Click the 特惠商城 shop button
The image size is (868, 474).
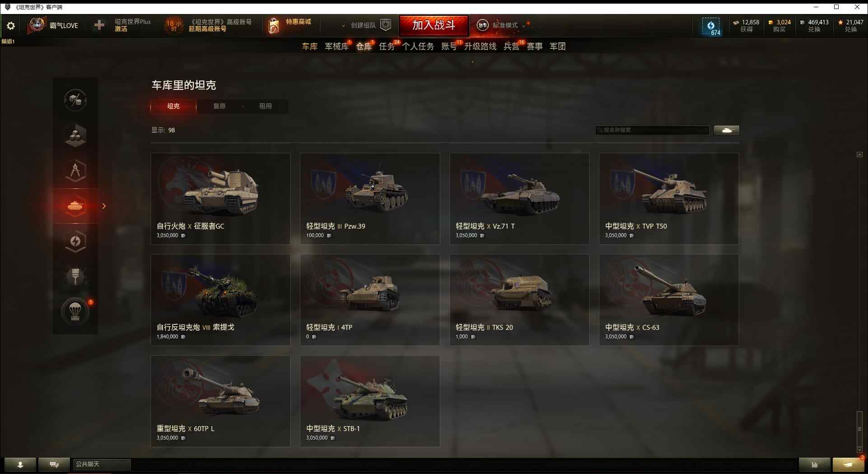(290, 25)
